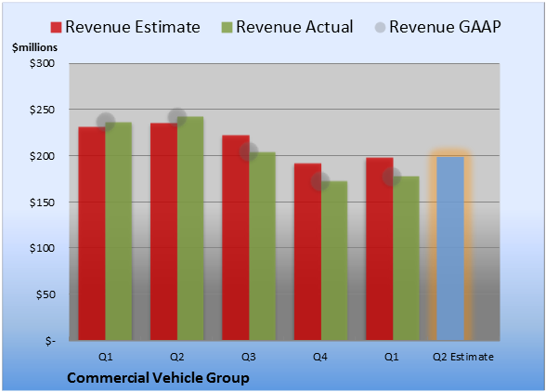This screenshot has height=392, width=546.
Task: Click the 'Q3' category label
Action: (x=249, y=357)
